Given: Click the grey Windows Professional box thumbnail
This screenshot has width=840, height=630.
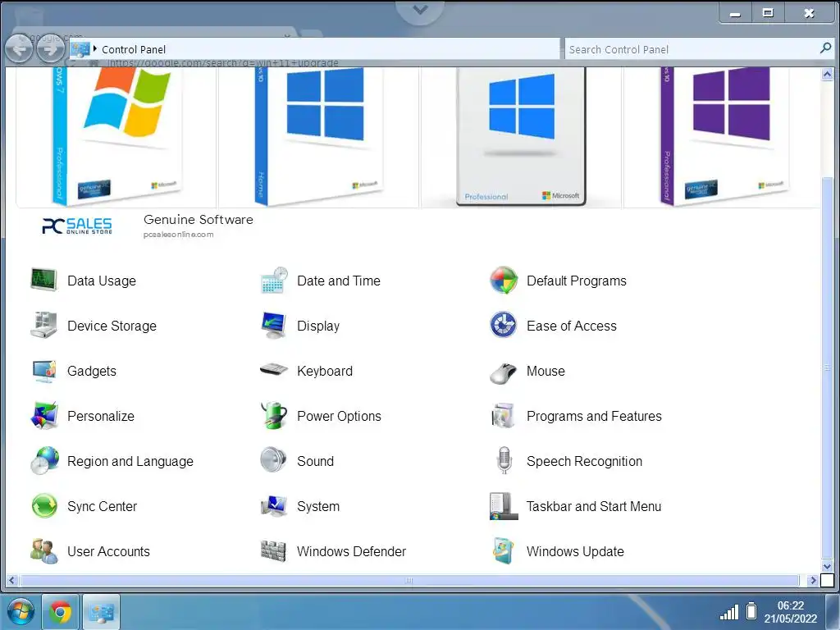Looking at the screenshot, I should (521, 137).
